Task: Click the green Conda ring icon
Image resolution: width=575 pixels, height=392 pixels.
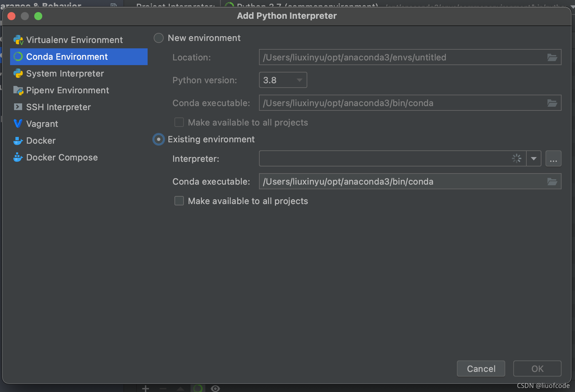Action: pos(18,57)
